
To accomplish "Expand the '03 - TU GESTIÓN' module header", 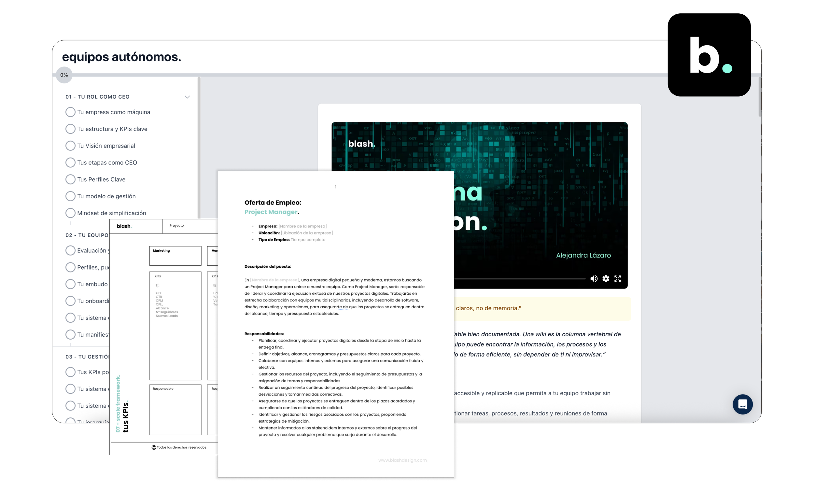I will (87, 357).
